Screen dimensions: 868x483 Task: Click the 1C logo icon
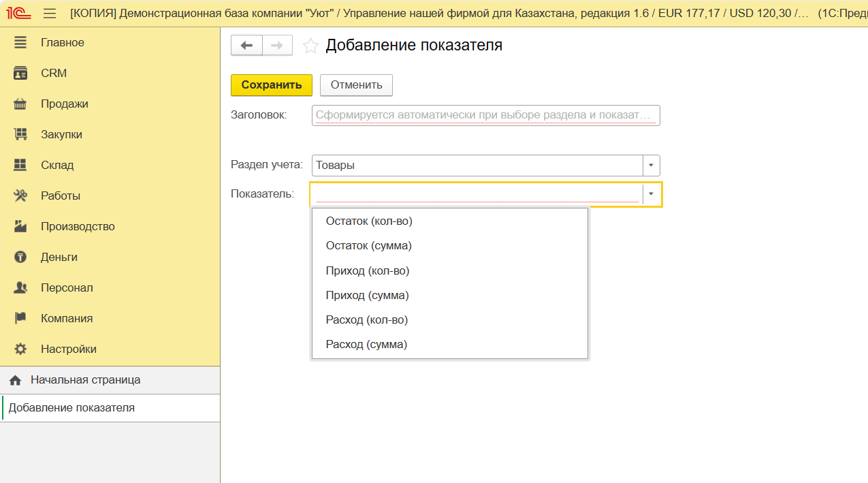19,14
